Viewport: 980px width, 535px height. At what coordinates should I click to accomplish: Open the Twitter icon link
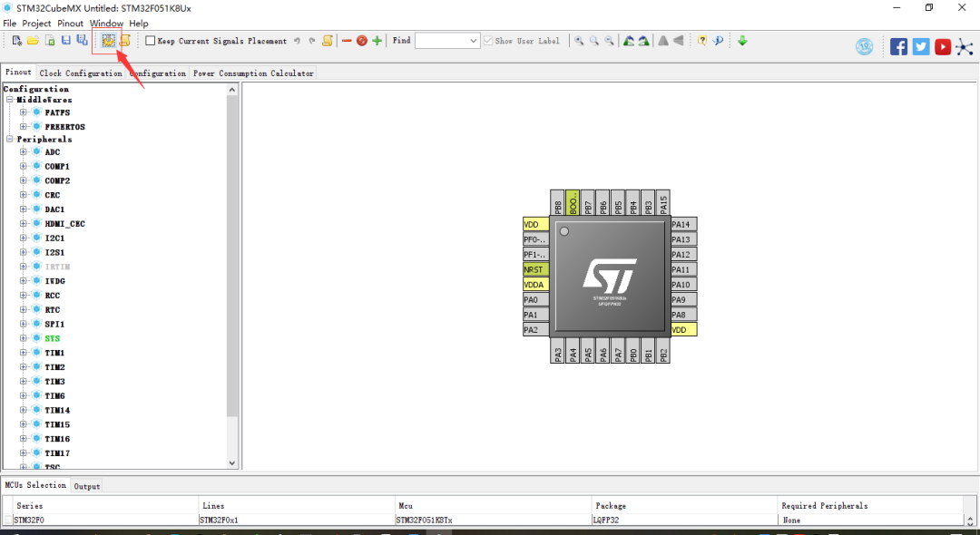coord(921,47)
